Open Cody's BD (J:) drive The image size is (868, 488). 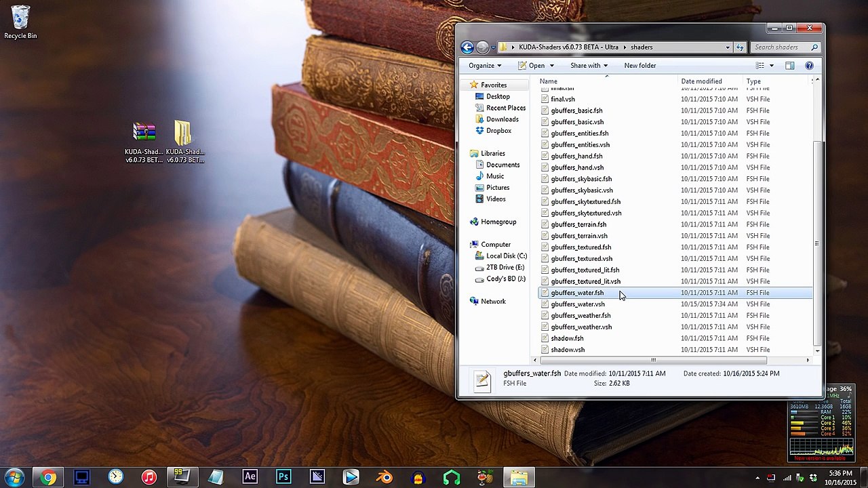tap(506, 279)
